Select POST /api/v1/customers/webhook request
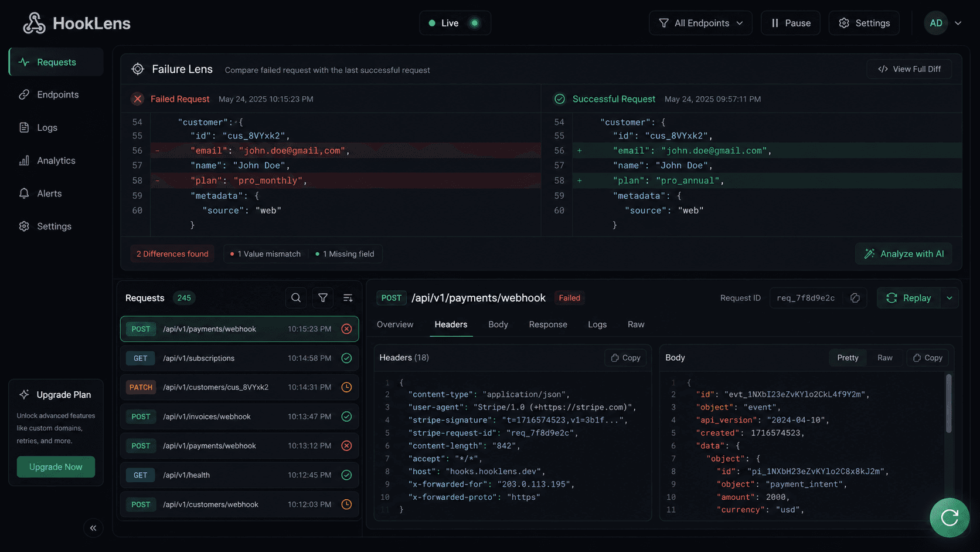The image size is (980, 552). pos(239,504)
